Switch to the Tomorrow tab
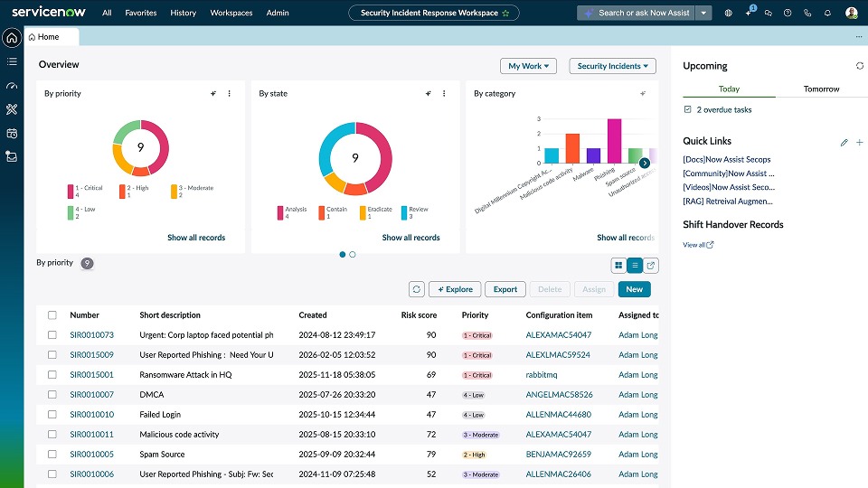868x488 pixels. coord(821,89)
